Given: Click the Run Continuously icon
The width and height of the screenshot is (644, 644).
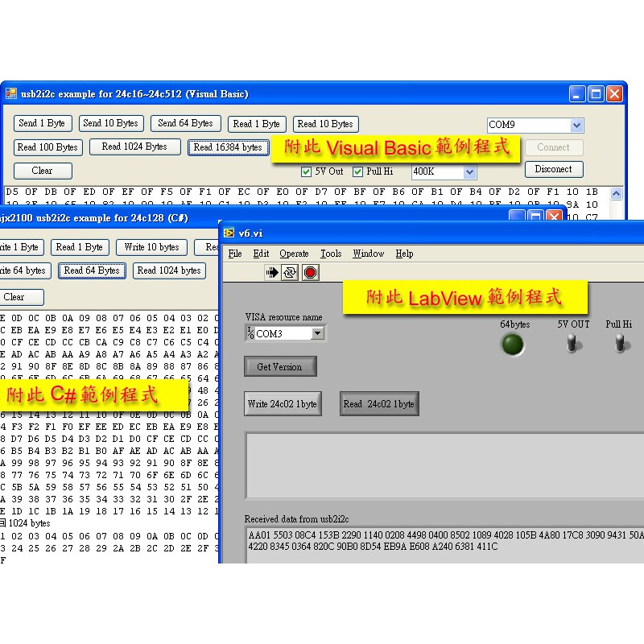Looking at the screenshot, I should click(x=291, y=273).
